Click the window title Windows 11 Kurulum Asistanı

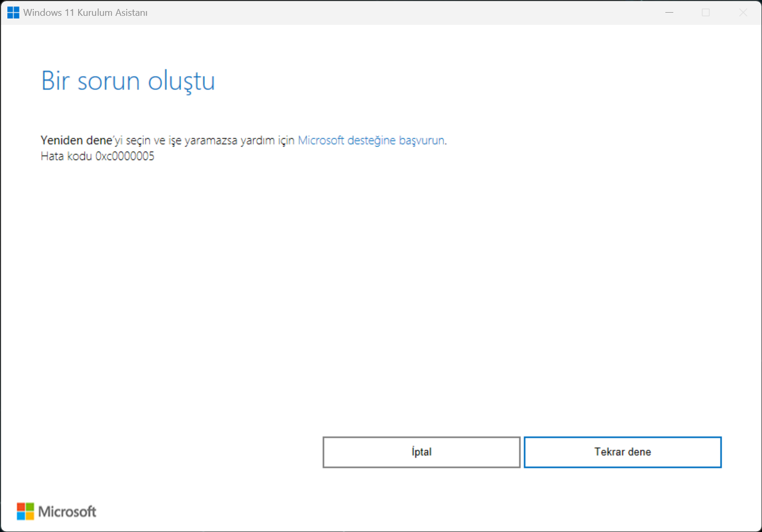point(86,13)
